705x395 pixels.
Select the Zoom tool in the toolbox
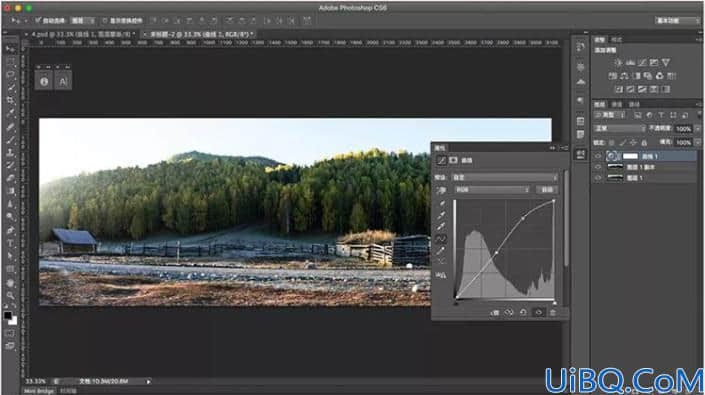[x=10, y=295]
